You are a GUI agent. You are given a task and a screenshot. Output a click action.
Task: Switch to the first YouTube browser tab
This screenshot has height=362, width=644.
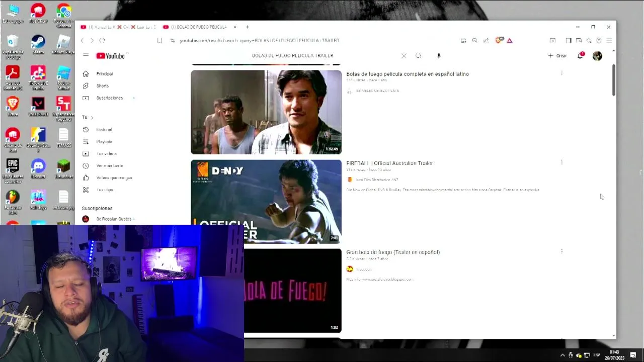point(118,27)
